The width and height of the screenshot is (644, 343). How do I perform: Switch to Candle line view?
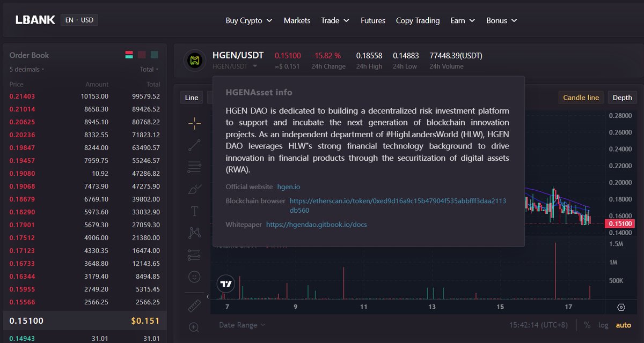point(581,98)
